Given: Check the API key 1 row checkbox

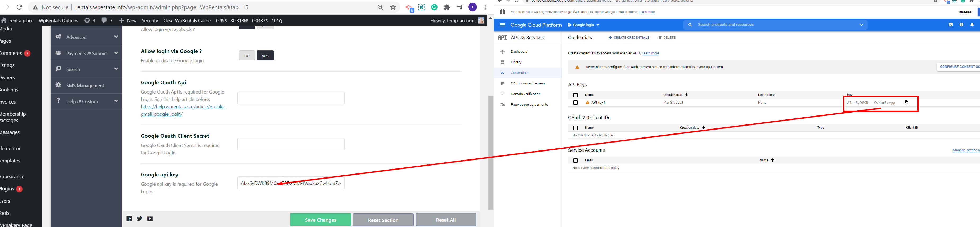Looking at the screenshot, I should tap(576, 103).
